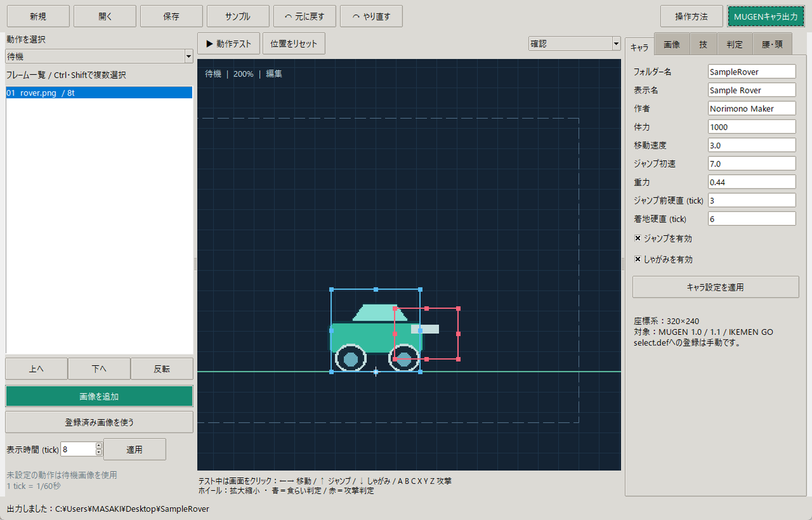Export with MUGENキャラ出力 button
The height and width of the screenshot is (520, 812).
766,16
